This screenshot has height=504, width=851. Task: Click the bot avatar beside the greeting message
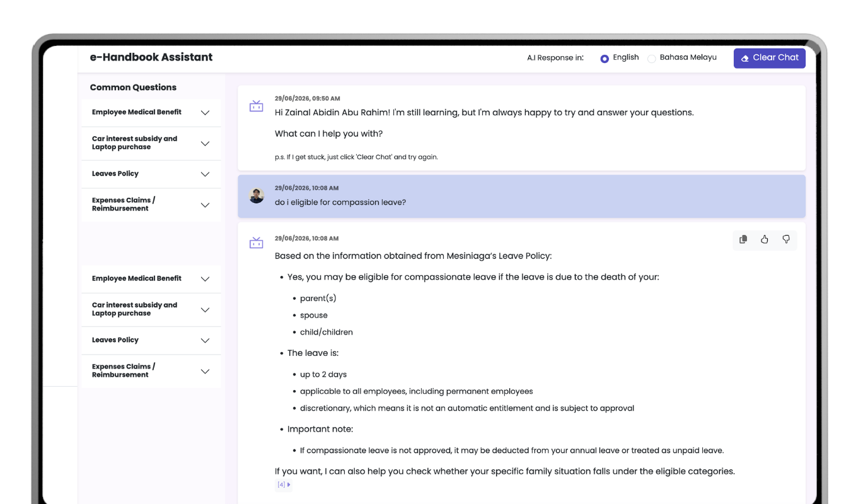pos(256,106)
